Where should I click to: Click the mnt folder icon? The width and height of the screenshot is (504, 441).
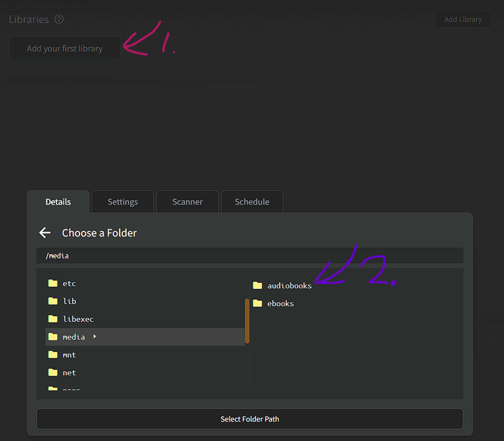tap(53, 355)
